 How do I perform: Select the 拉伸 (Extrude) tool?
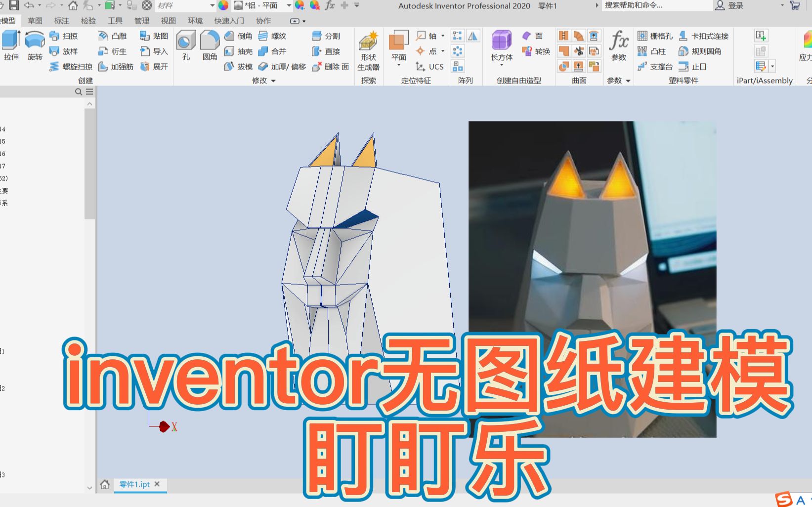click(11, 45)
